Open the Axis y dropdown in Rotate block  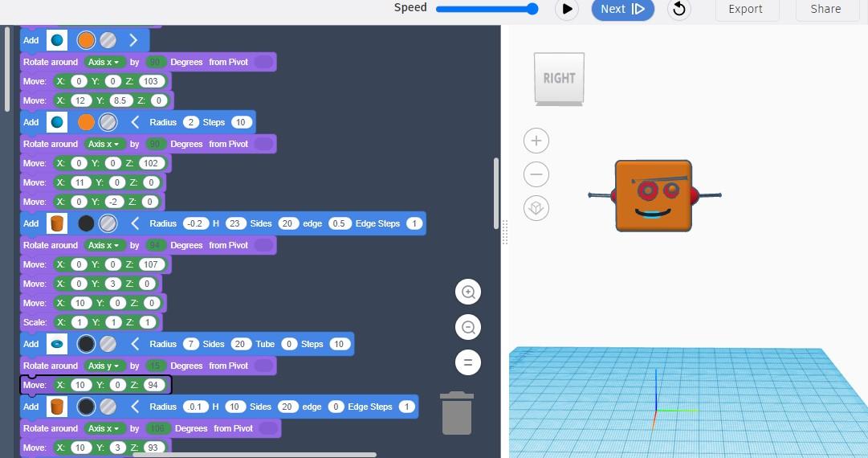pos(104,366)
